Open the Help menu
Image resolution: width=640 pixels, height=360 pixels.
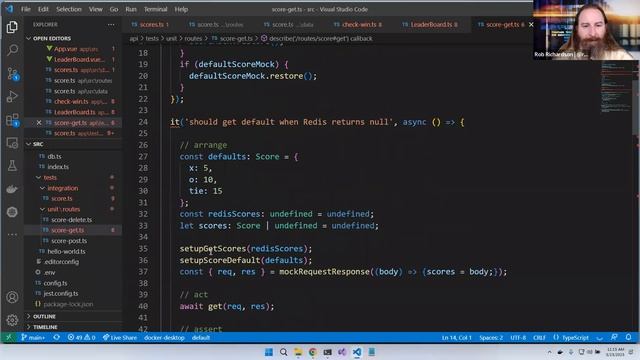(181, 9)
